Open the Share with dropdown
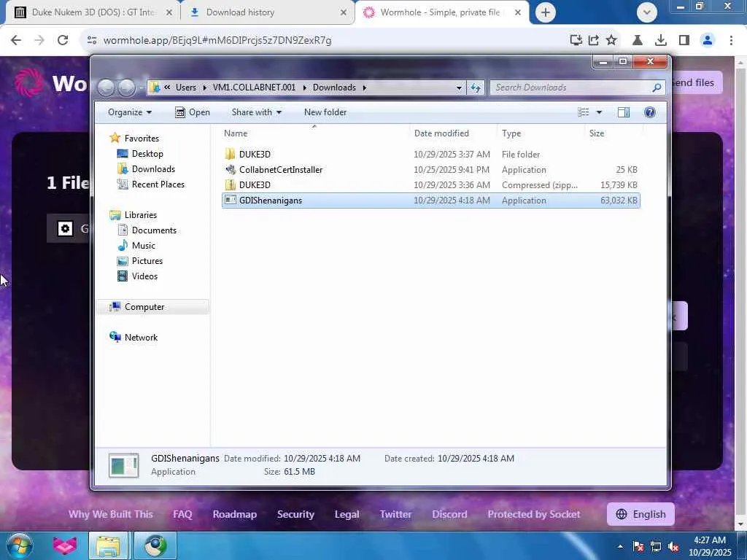The image size is (747, 560). coord(256,112)
